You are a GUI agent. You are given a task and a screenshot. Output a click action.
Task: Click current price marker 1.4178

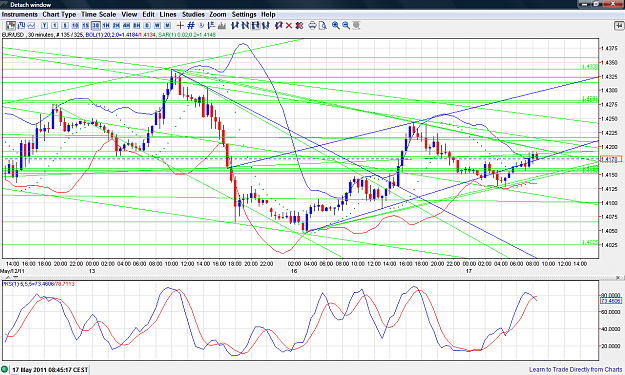coord(610,159)
